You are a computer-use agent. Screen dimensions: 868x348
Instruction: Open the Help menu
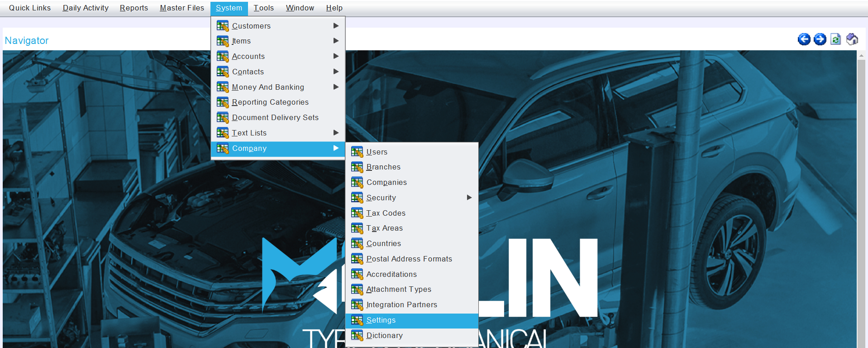click(x=334, y=8)
